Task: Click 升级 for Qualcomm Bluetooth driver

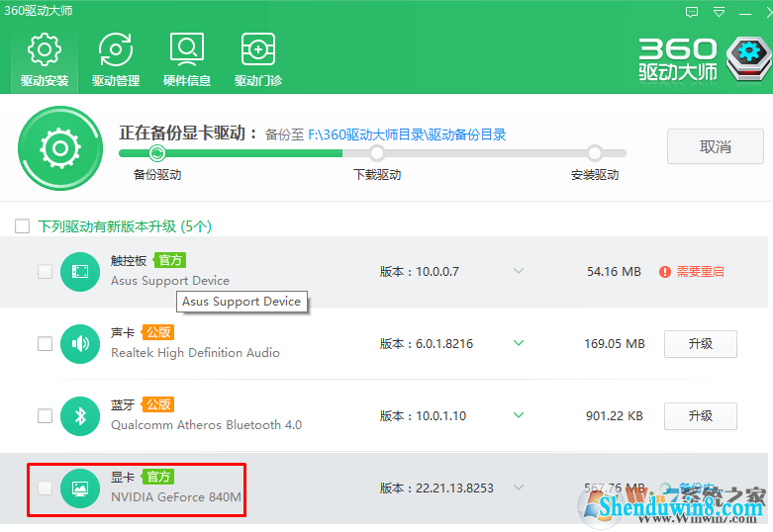Action: coord(701,416)
